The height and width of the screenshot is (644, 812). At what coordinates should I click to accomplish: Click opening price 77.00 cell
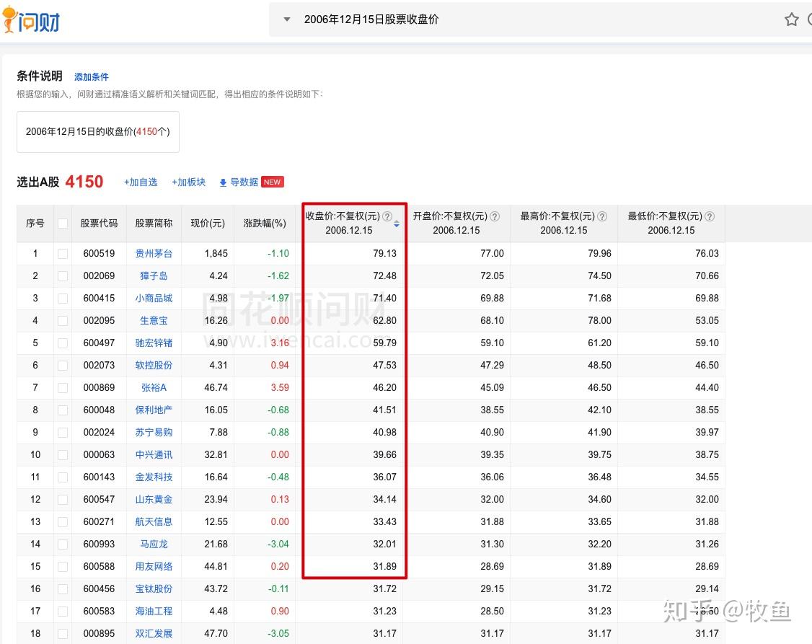tap(492, 254)
